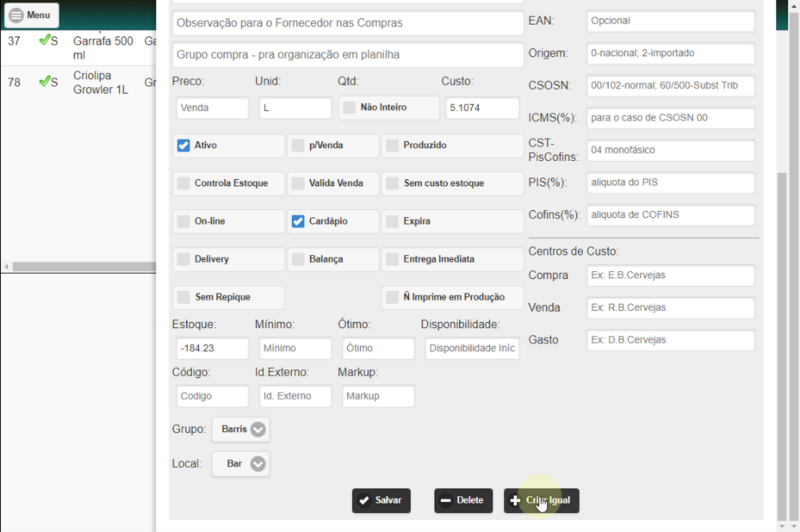Click the Codigo input field

click(212, 396)
